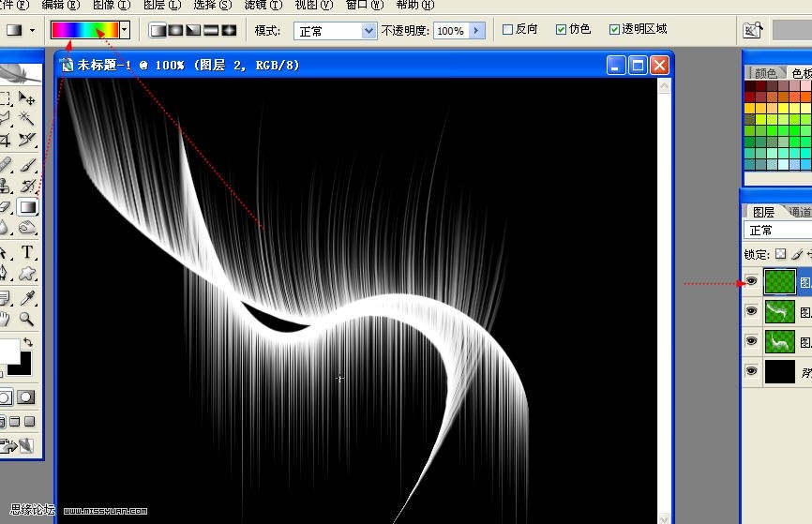The height and width of the screenshot is (524, 812).
Task: Open the File Browser icon
Action: click(752, 30)
